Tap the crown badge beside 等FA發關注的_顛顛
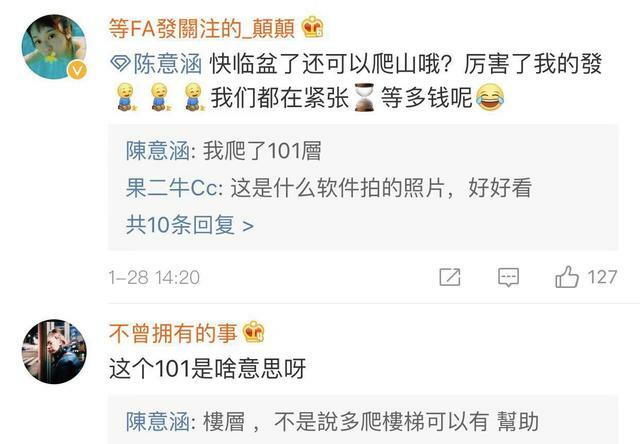Viewport: 640px width, 444px height. click(313, 27)
